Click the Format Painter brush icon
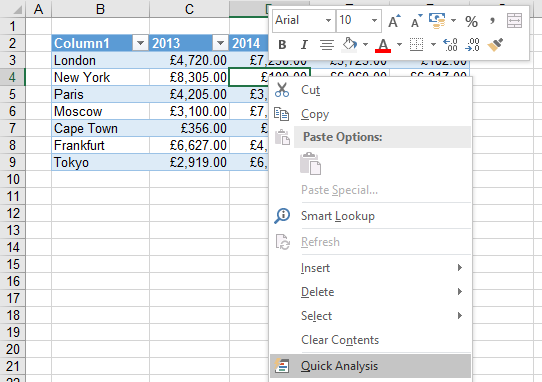 click(495, 45)
